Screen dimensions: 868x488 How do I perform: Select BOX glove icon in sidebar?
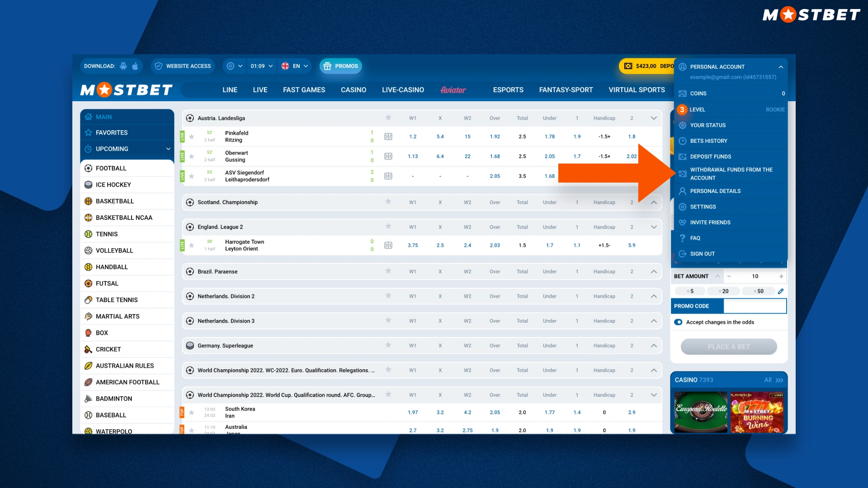[88, 333]
